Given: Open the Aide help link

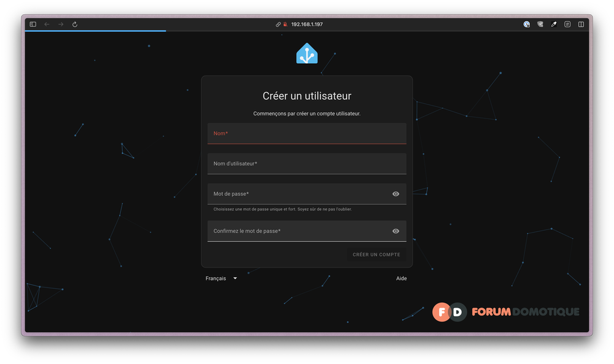Looking at the screenshot, I should [x=402, y=278].
